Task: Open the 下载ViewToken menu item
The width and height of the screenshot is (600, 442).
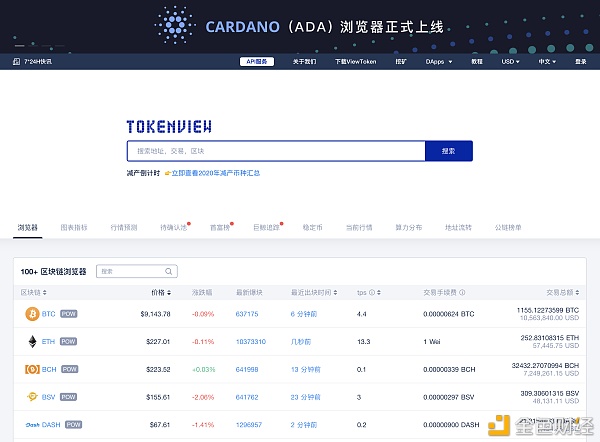Action: click(355, 62)
